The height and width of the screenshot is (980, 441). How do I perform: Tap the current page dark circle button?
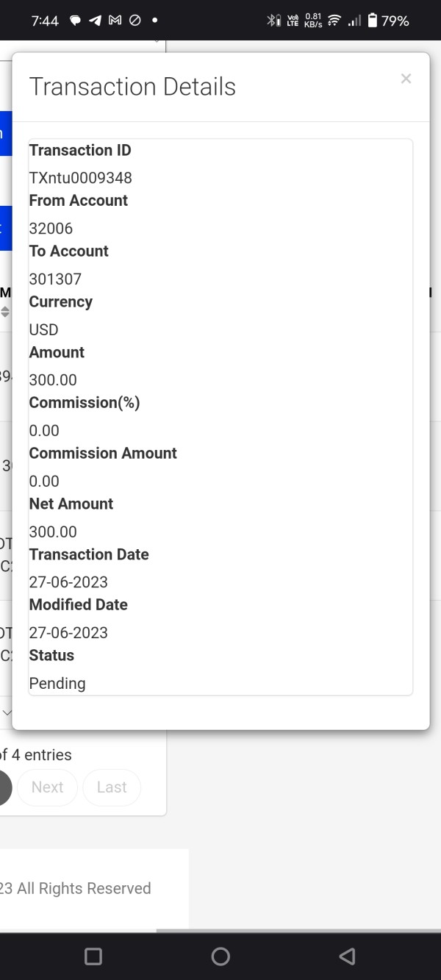(5, 787)
